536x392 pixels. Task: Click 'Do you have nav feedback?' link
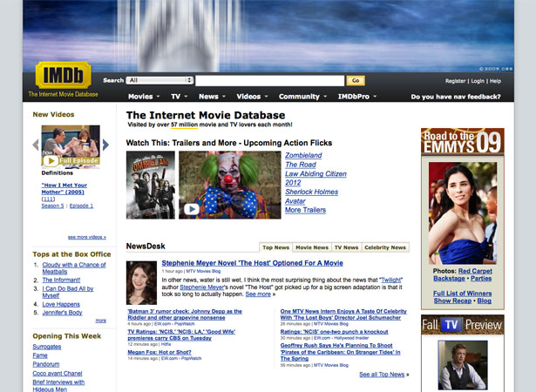point(456,97)
